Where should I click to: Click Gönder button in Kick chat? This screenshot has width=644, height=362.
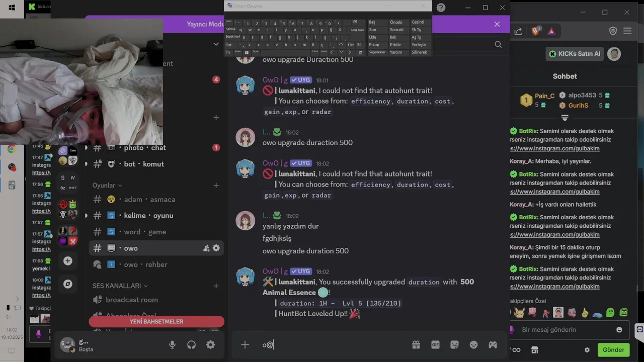pos(613,350)
